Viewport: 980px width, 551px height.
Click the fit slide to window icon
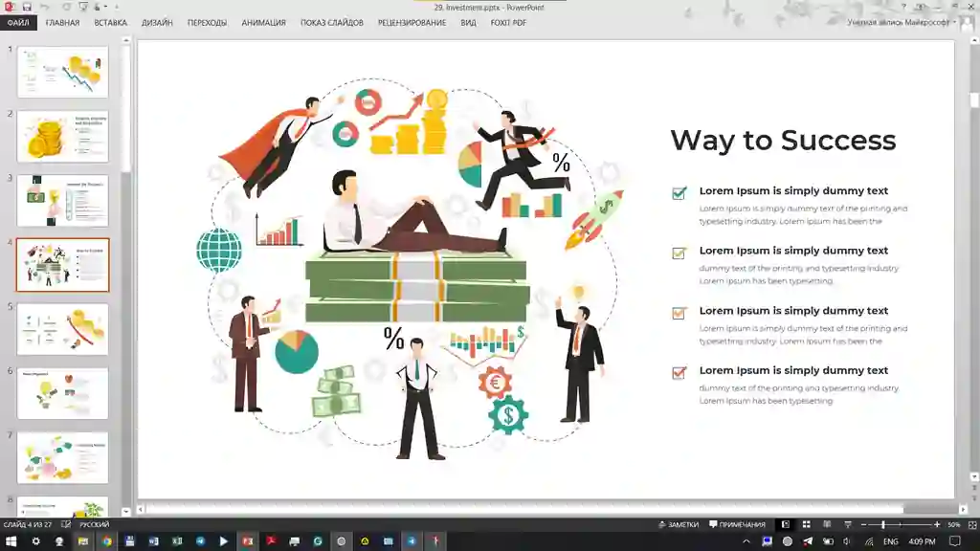pyautogui.click(x=970, y=524)
